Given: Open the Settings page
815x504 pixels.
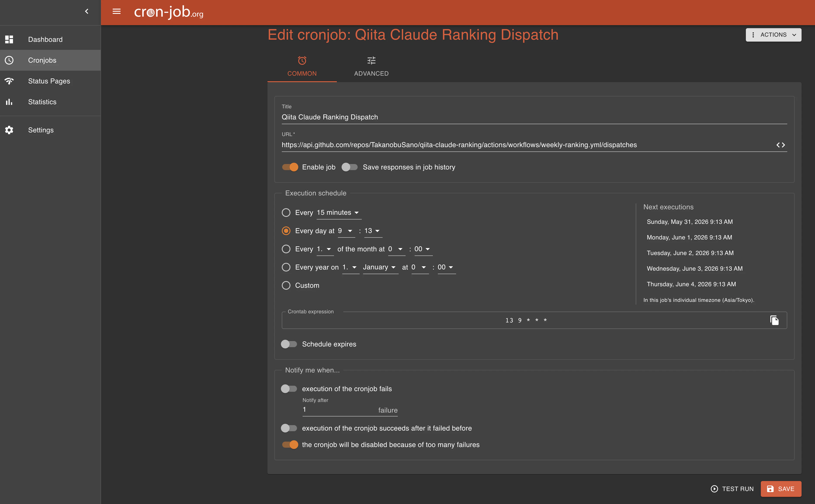Looking at the screenshot, I should point(50,130).
